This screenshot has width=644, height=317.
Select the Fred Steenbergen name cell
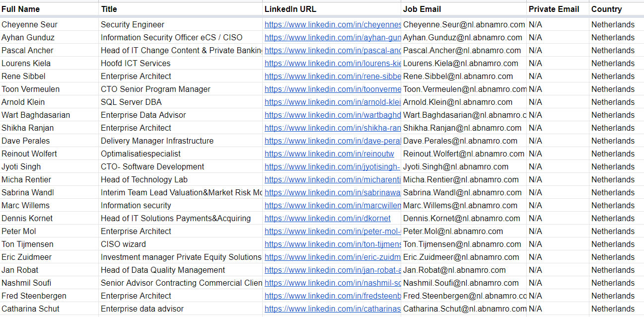49,296
